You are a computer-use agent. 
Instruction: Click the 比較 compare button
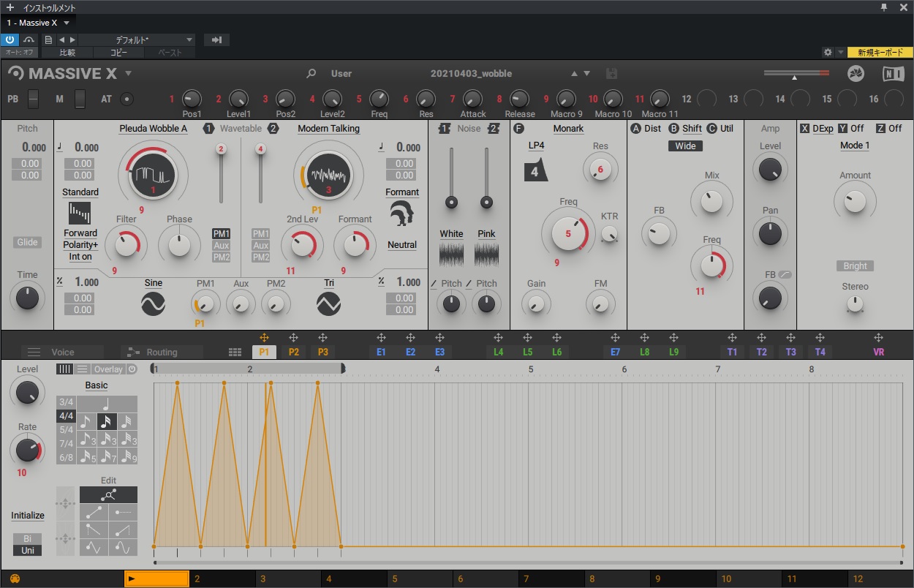point(67,53)
